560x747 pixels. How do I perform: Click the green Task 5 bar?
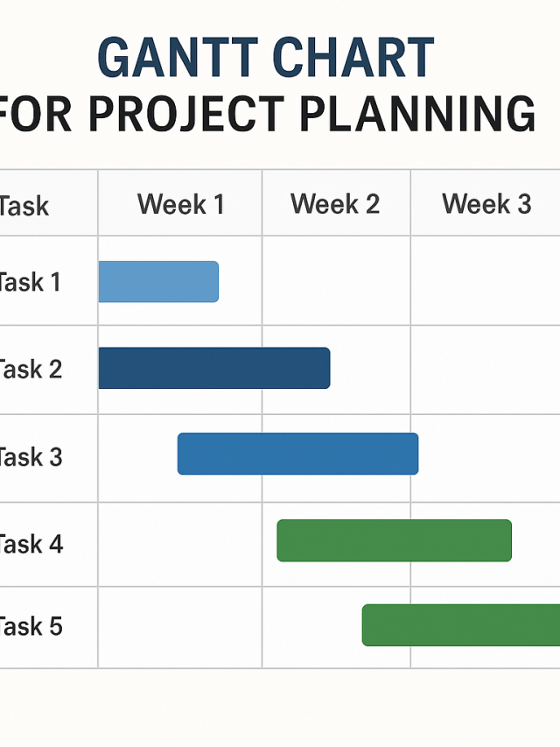tap(461, 625)
